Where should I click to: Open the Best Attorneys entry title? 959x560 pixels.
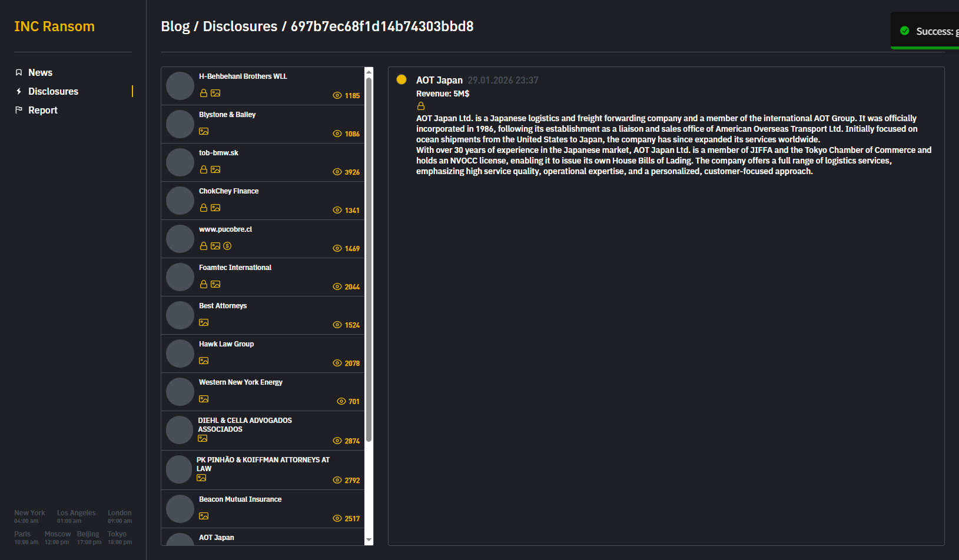tap(223, 306)
